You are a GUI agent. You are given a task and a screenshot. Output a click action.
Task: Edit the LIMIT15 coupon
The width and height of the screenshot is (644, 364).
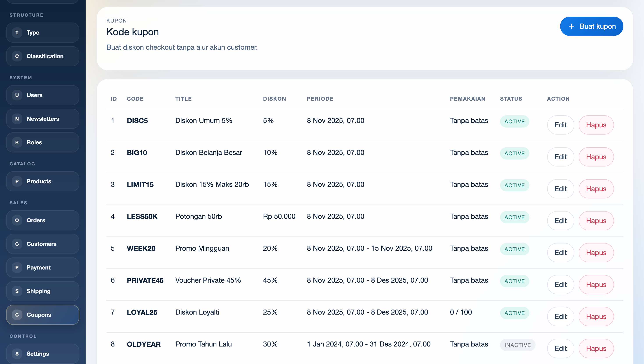[560, 189]
